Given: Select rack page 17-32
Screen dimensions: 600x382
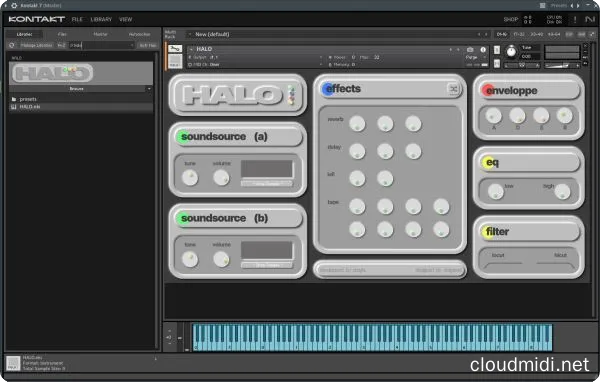Looking at the screenshot, I should (x=519, y=34).
